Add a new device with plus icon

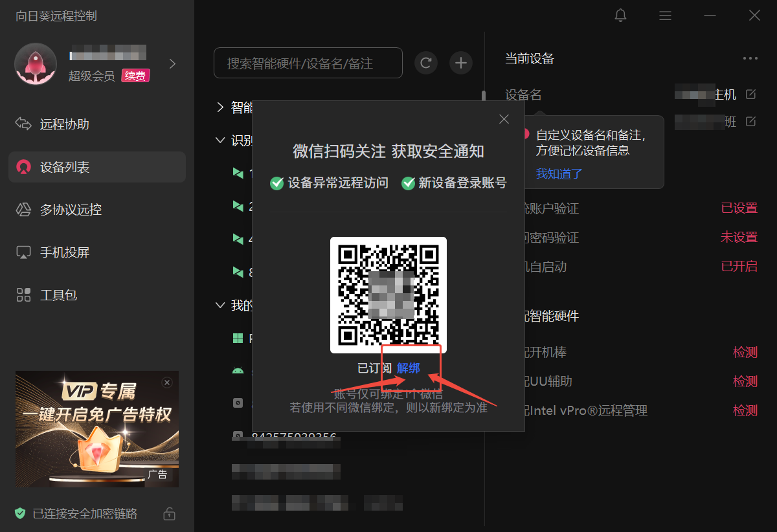(461, 63)
